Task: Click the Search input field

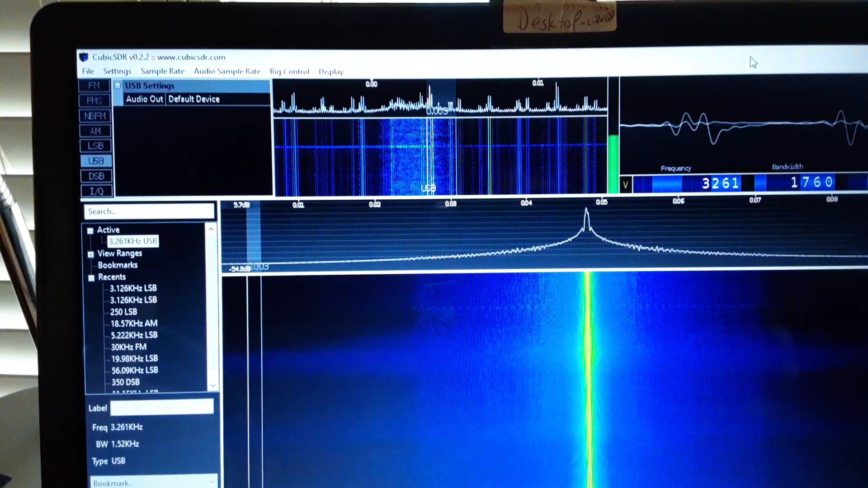Action: tap(149, 211)
